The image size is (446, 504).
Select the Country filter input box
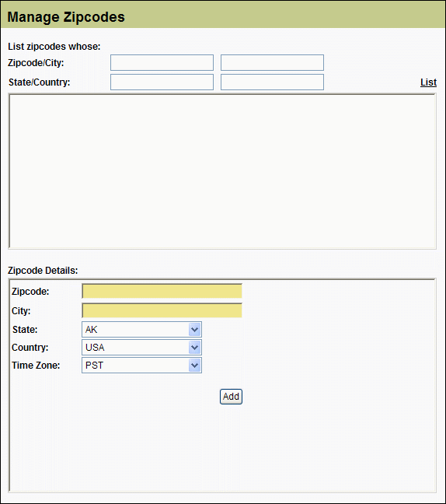tap(272, 82)
